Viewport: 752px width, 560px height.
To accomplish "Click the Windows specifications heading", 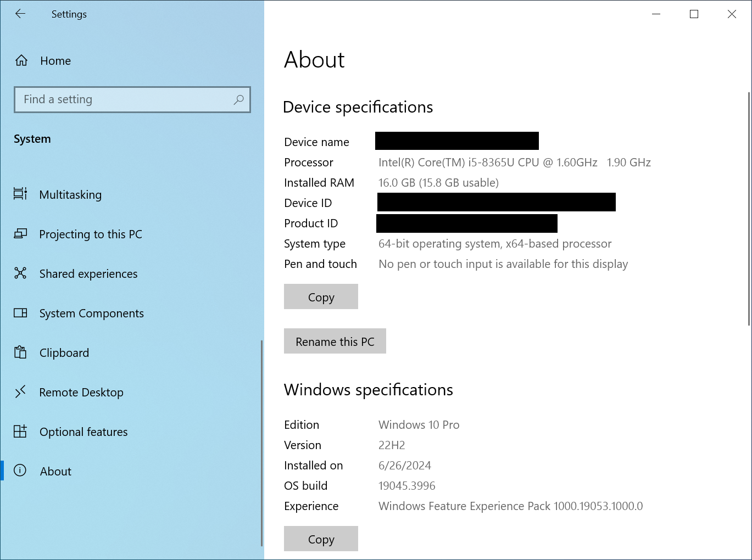I will (369, 390).
